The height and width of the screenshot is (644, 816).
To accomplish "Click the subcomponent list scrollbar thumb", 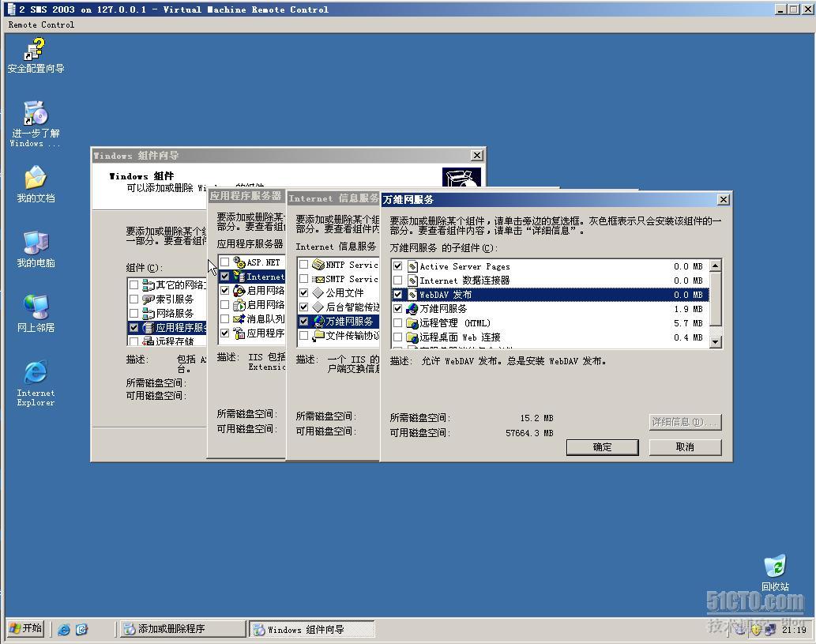I will 716,299.
